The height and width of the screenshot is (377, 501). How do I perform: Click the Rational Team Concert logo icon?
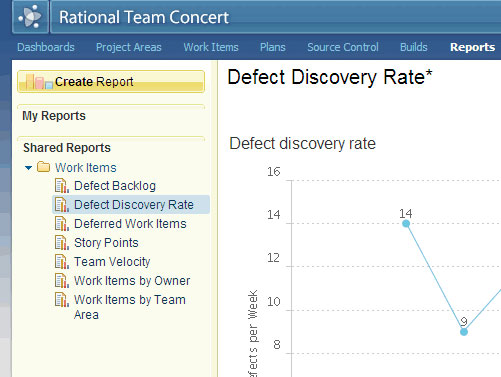tap(30, 17)
